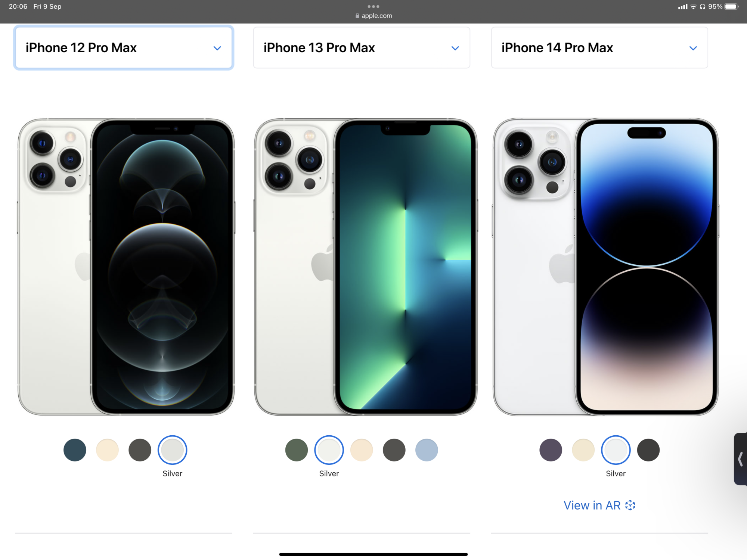Select Silver swatch under iPhone 13 Pro Max
This screenshot has width=747, height=560.
click(329, 450)
